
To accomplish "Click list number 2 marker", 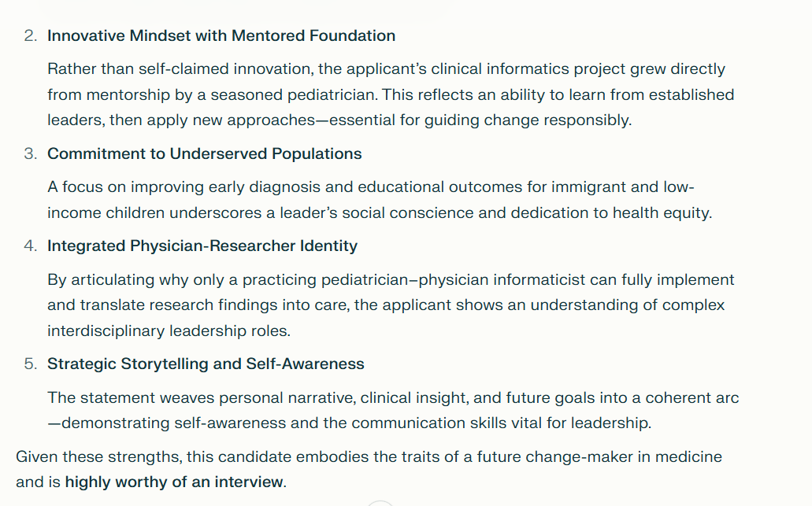I will point(30,35).
